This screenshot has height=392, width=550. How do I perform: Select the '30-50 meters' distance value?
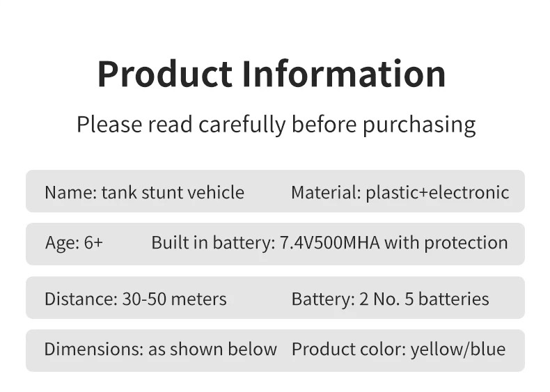174,299
